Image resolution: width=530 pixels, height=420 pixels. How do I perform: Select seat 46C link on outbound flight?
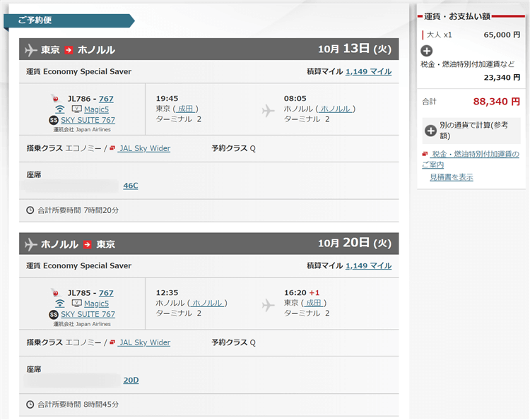click(131, 186)
